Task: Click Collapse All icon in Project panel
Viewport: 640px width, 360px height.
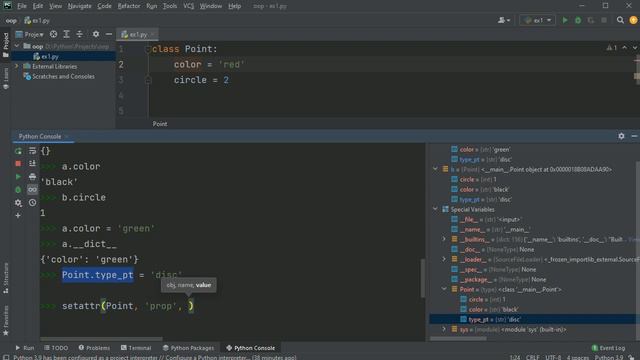Action: [80, 34]
